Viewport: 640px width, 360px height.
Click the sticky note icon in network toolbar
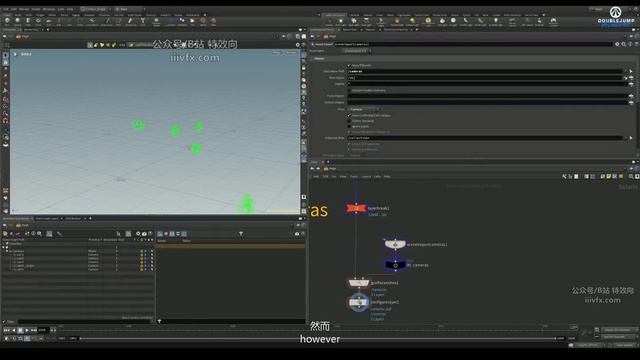tap(609, 176)
